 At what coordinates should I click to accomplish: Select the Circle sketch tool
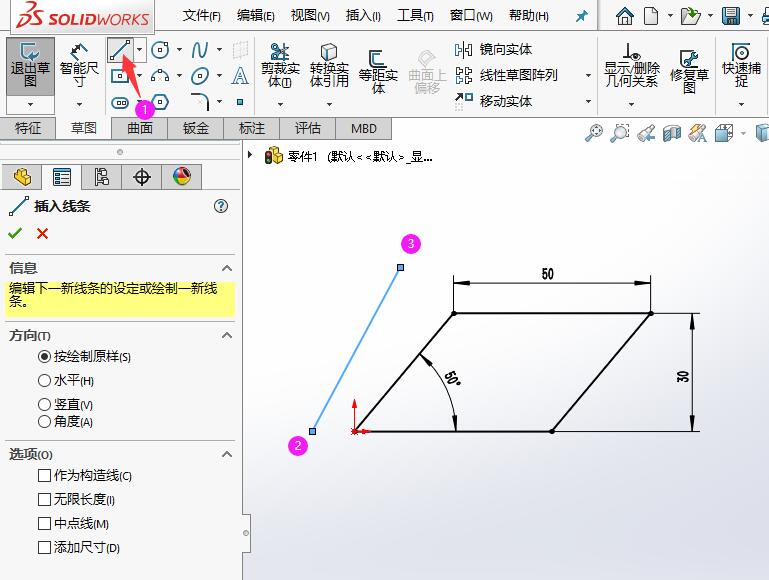coord(160,50)
